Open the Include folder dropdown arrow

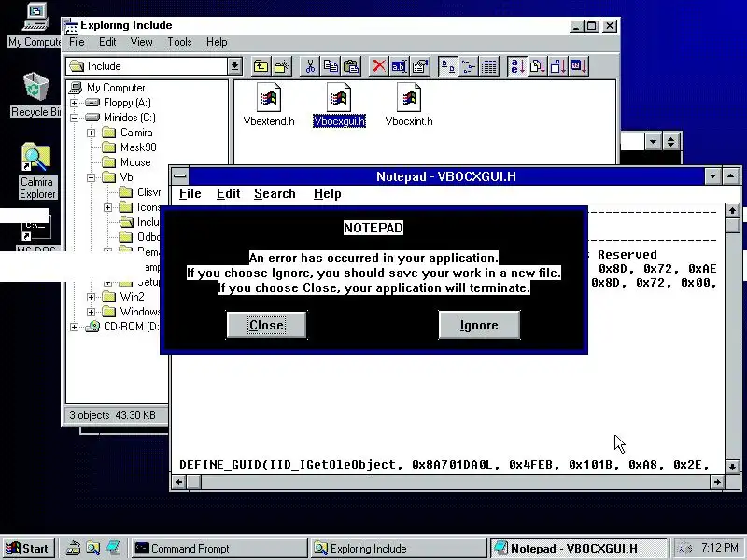click(234, 66)
